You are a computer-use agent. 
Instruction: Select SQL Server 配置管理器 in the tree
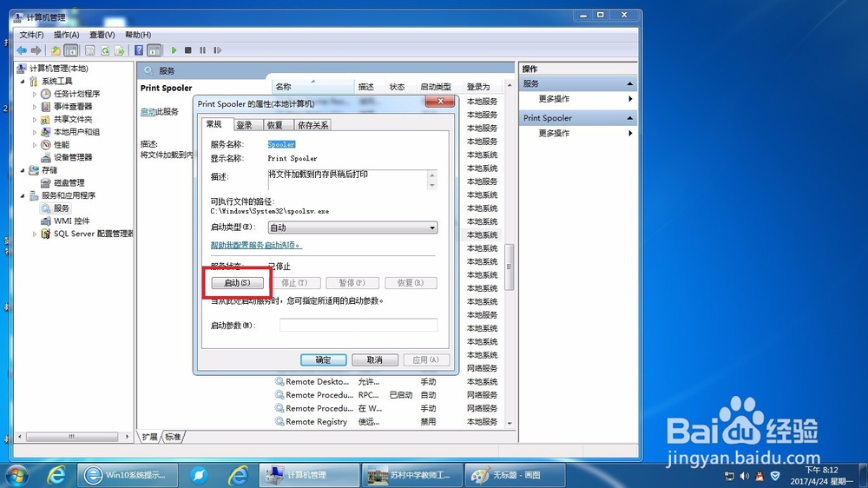click(x=94, y=234)
